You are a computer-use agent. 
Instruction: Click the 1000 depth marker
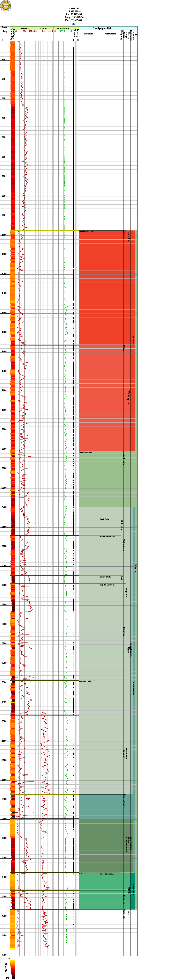click(x=4, y=235)
